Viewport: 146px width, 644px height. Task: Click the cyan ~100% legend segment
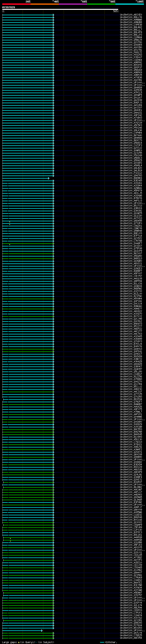pyautogui.click(x=130, y=4)
